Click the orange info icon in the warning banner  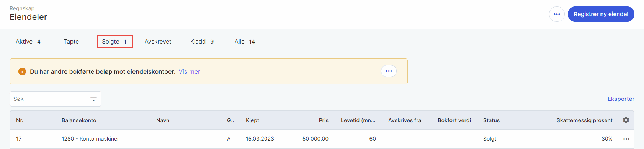[x=22, y=71]
